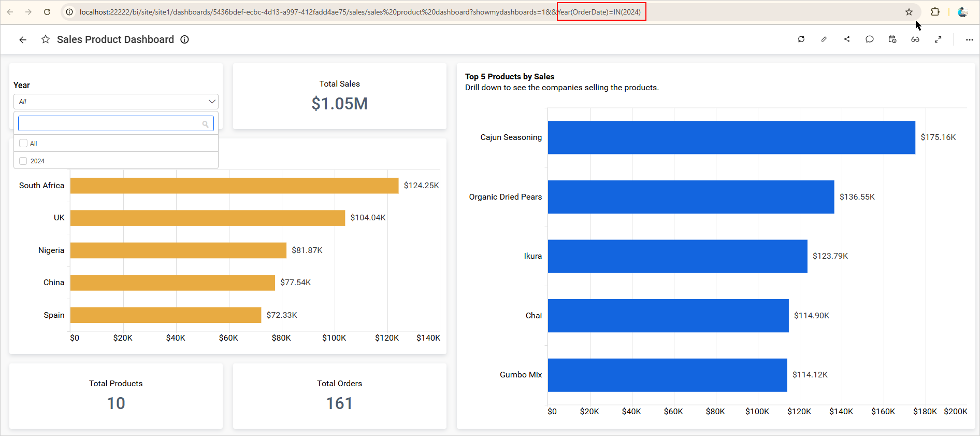Click inside the Year filter search box
Screen dimensions: 980x436
click(x=110, y=124)
